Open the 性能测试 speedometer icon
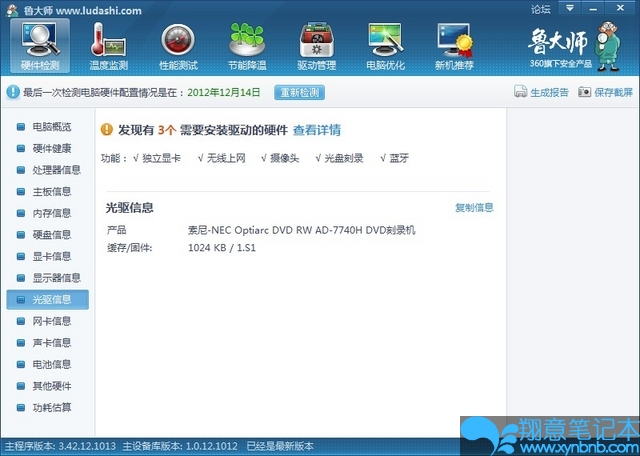This screenshot has height=456, width=640. (x=178, y=46)
